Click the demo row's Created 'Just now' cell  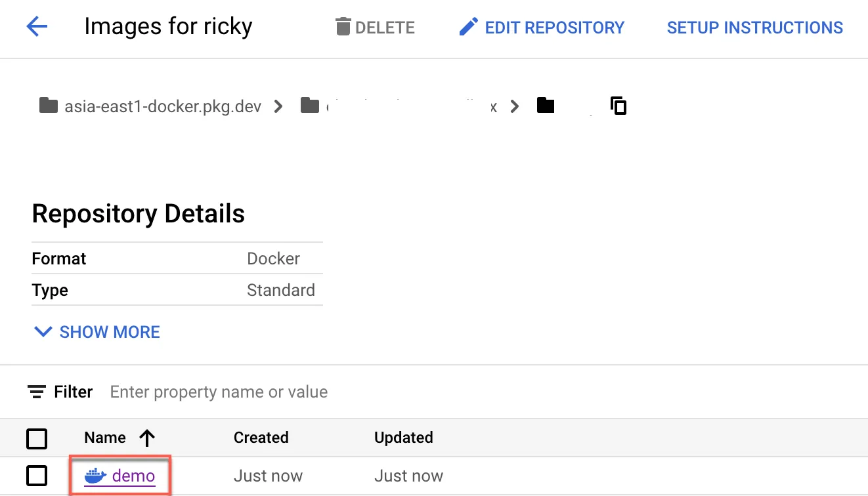(x=269, y=476)
